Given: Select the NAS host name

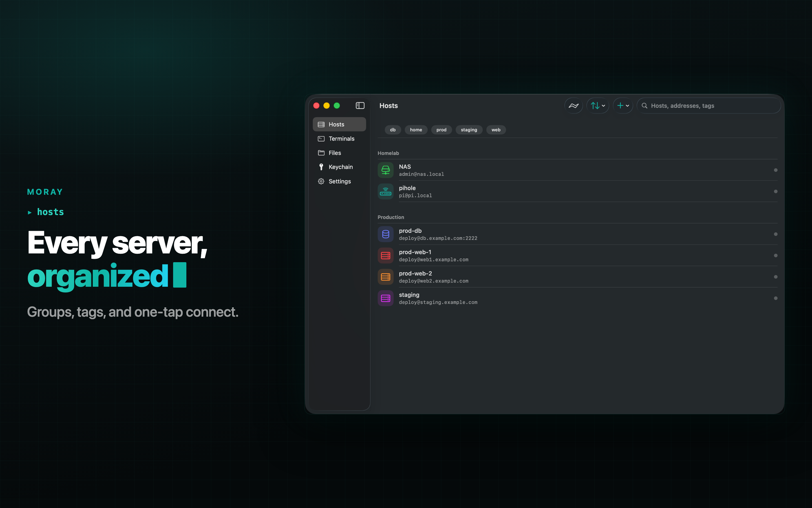Looking at the screenshot, I should [405, 167].
